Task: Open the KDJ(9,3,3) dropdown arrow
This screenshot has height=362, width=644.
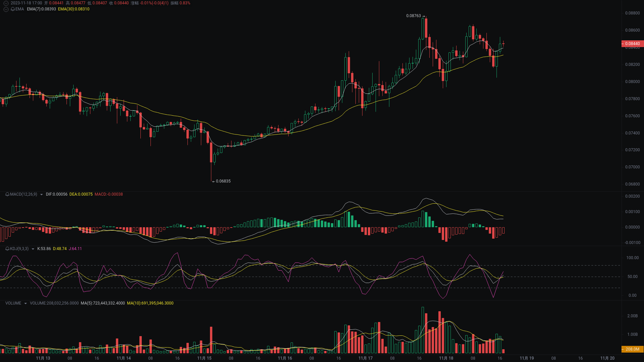Action: click(33, 249)
